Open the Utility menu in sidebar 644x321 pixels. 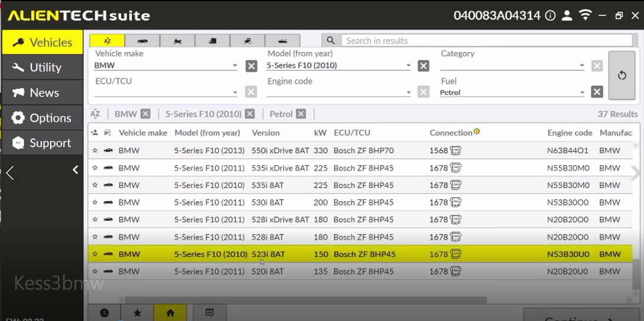[41, 67]
